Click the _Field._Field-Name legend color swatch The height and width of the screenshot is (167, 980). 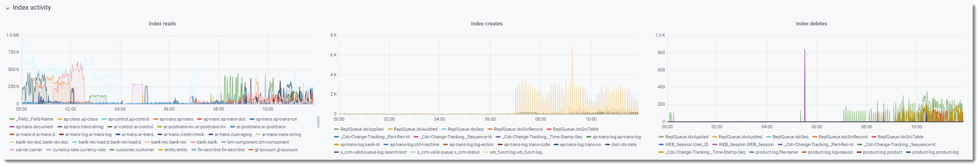(x=12, y=119)
